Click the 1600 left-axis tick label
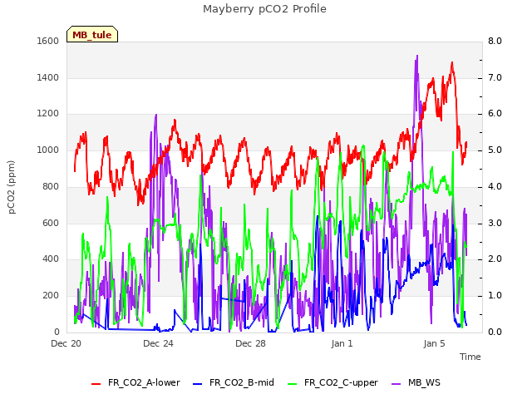Viewport: 532px width, 399px height. coord(48,41)
